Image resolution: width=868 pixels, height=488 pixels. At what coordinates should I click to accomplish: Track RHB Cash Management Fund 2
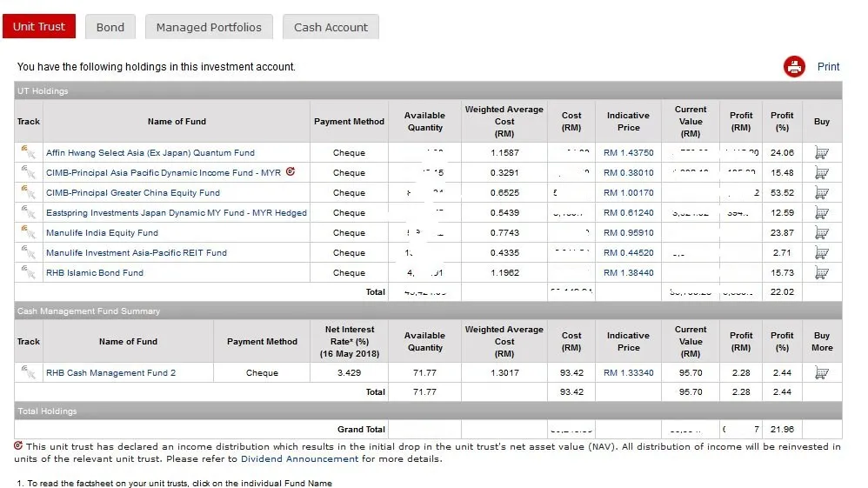(x=28, y=371)
